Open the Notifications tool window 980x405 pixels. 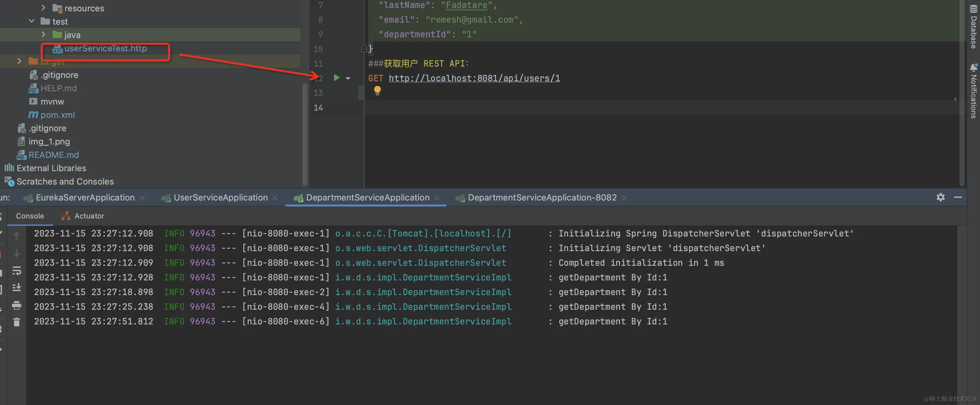coord(974,91)
